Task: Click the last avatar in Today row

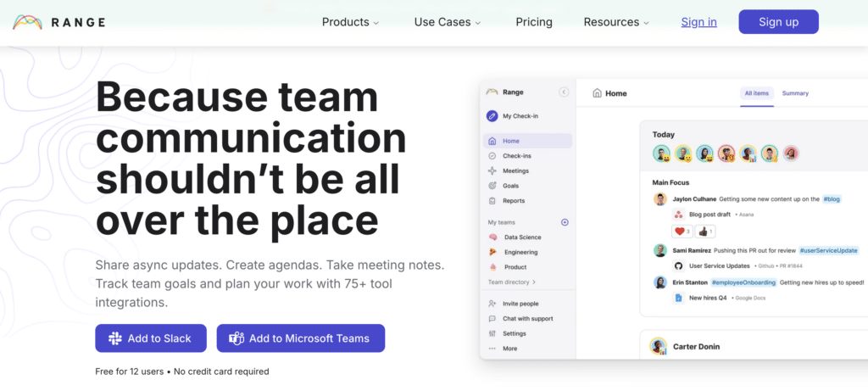Action: click(791, 154)
